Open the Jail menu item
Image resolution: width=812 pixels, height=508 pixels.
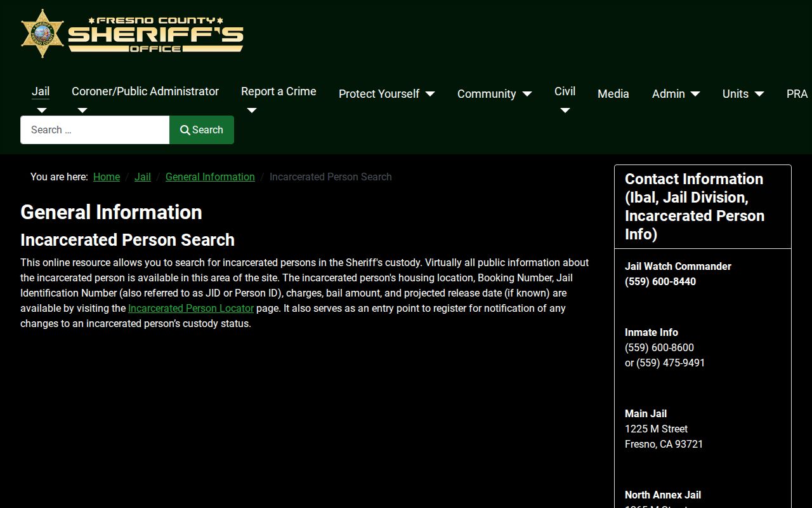(41, 91)
